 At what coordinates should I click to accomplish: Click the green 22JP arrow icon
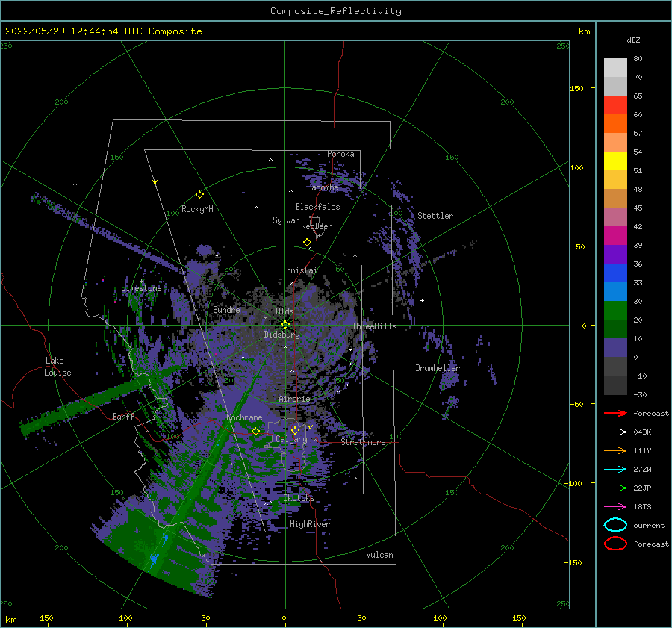coord(615,488)
